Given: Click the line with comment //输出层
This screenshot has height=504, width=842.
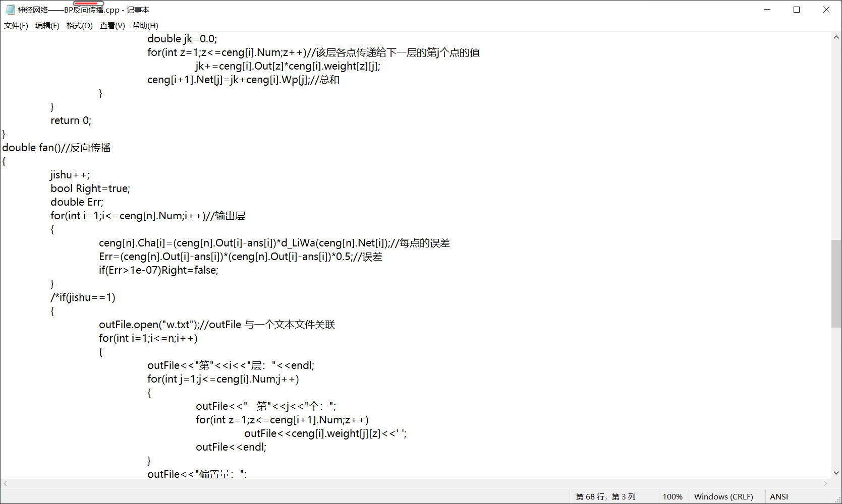Looking at the screenshot, I should click(148, 216).
